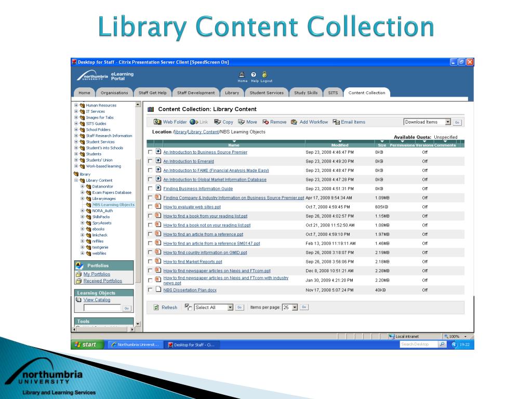
Task: Click the Logout padlock icon
Action: point(264,74)
